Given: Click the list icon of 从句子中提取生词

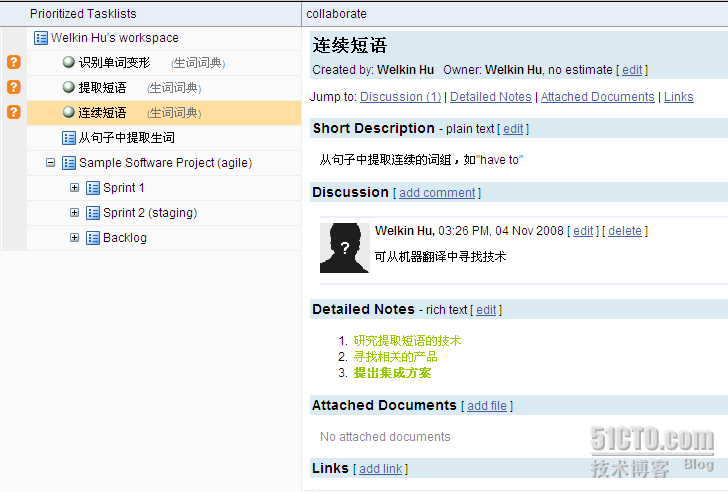Looking at the screenshot, I should pyautogui.click(x=69, y=138).
